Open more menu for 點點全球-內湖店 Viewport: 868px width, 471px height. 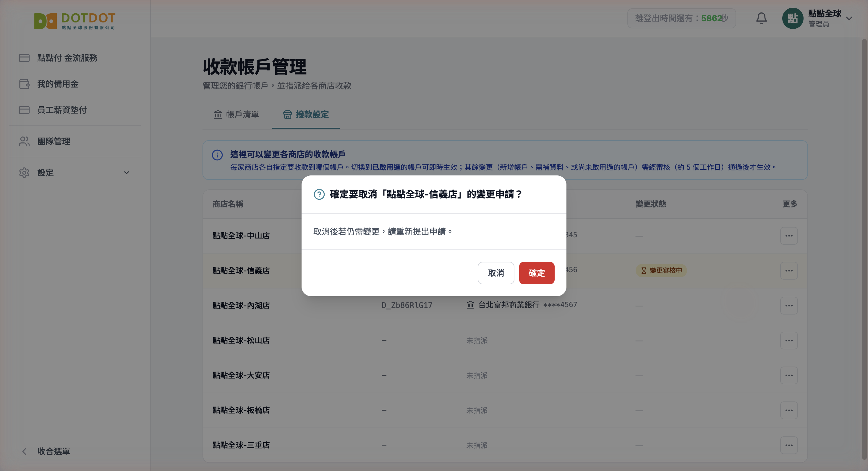coord(789,305)
